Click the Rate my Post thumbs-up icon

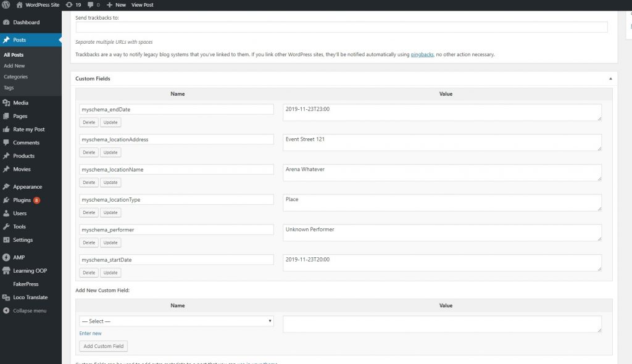pyautogui.click(x=6, y=130)
